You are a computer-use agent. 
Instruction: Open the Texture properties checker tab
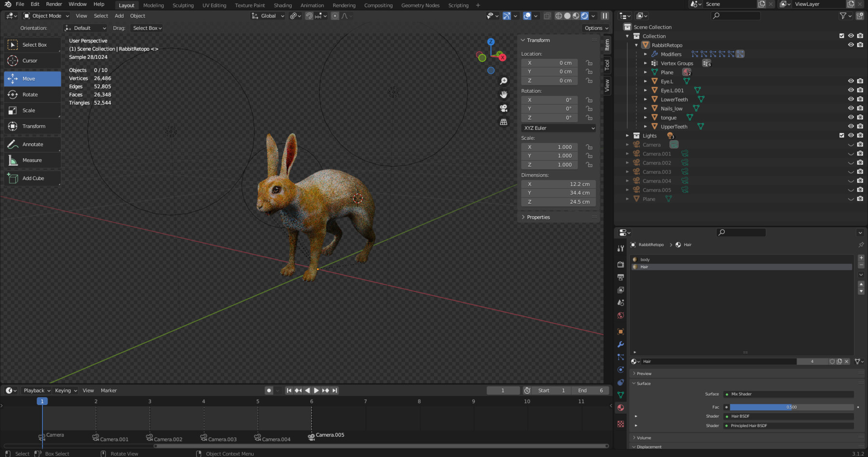pos(621,424)
